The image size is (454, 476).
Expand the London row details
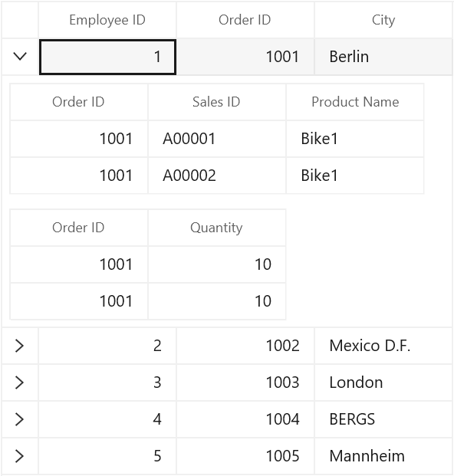click(x=19, y=382)
